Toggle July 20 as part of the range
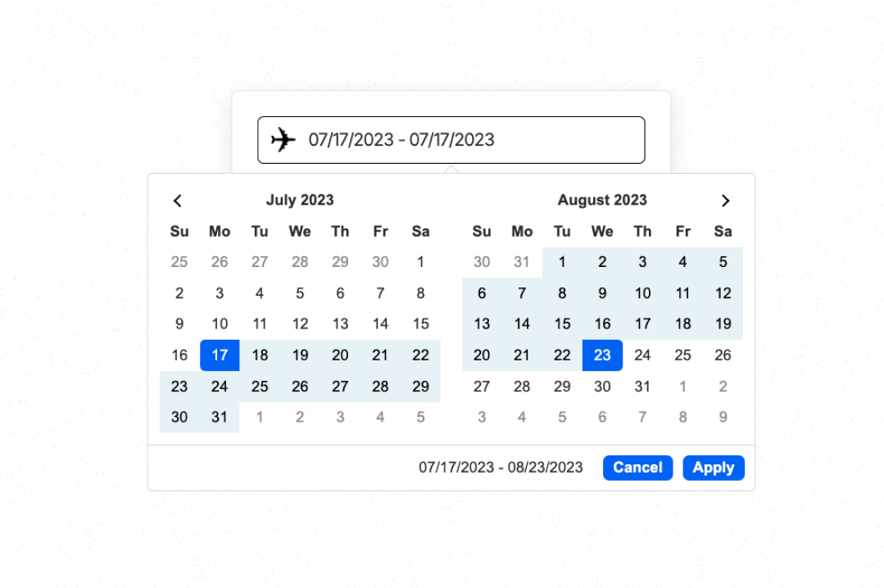The height and width of the screenshot is (588, 884). pyautogui.click(x=340, y=355)
